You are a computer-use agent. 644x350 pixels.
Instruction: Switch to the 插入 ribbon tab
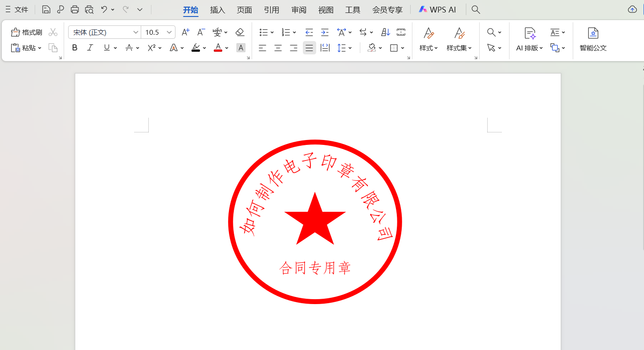[217, 9]
